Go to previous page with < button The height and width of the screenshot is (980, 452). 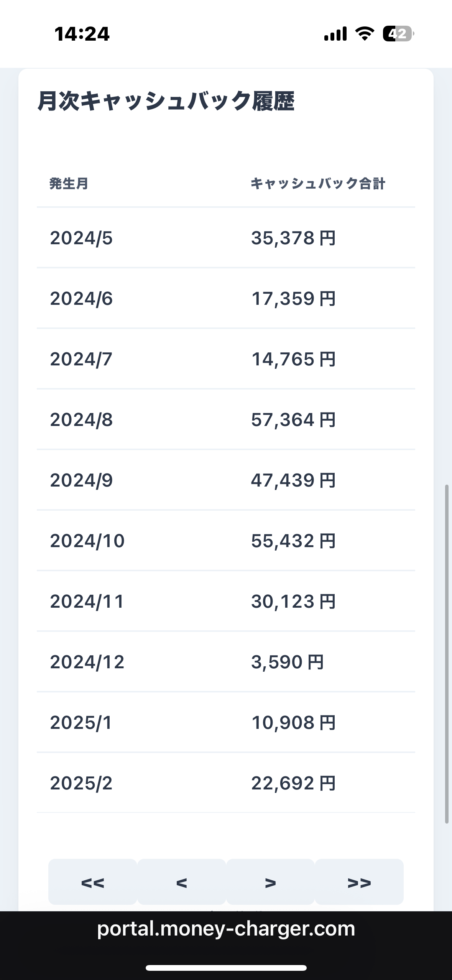click(x=181, y=882)
